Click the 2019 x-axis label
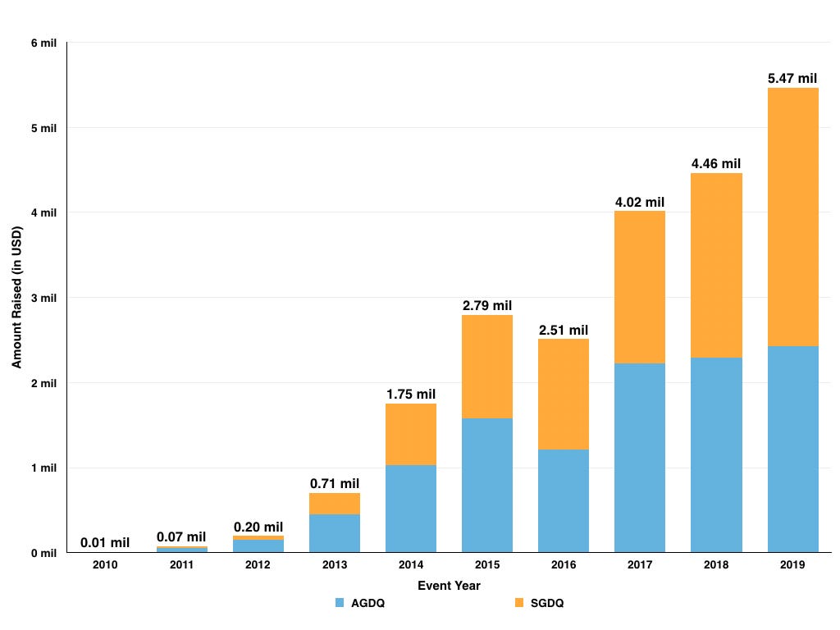Viewport: 840px width, 630px height. click(x=792, y=564)
